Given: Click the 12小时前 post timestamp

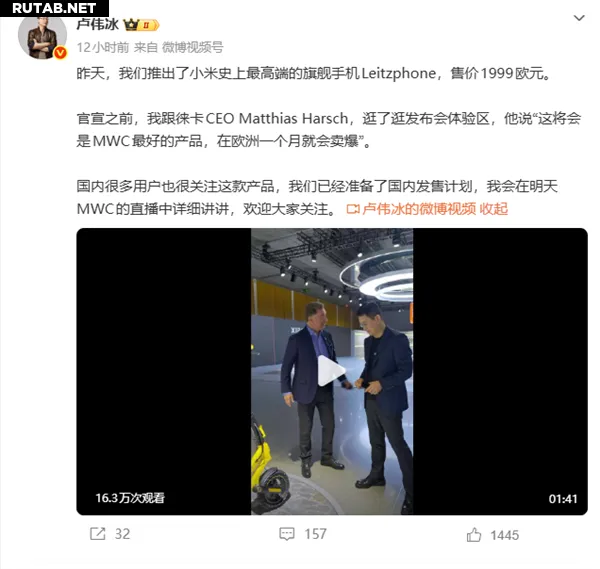Looking at the screenshot, I should pyautogui.click(x=103, y=47).
